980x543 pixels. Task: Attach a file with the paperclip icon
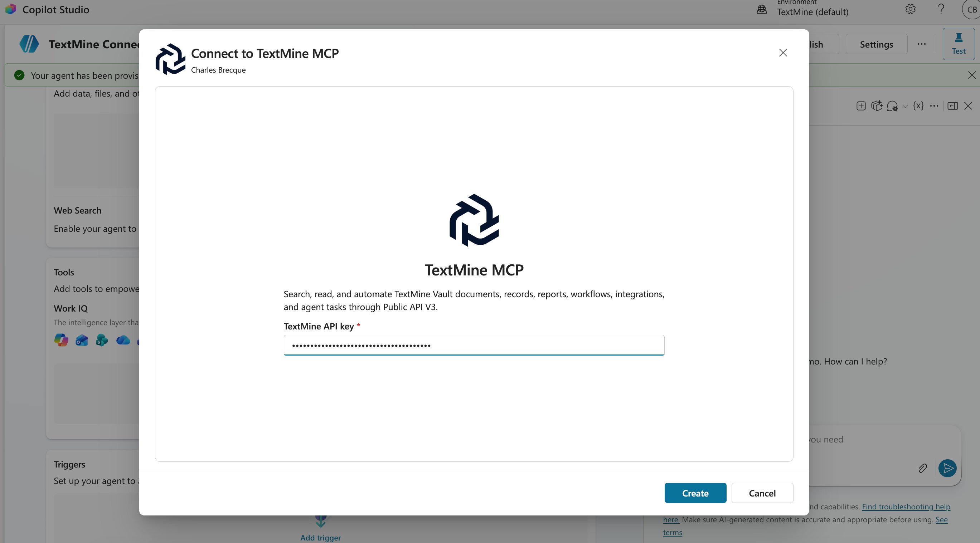923,468
